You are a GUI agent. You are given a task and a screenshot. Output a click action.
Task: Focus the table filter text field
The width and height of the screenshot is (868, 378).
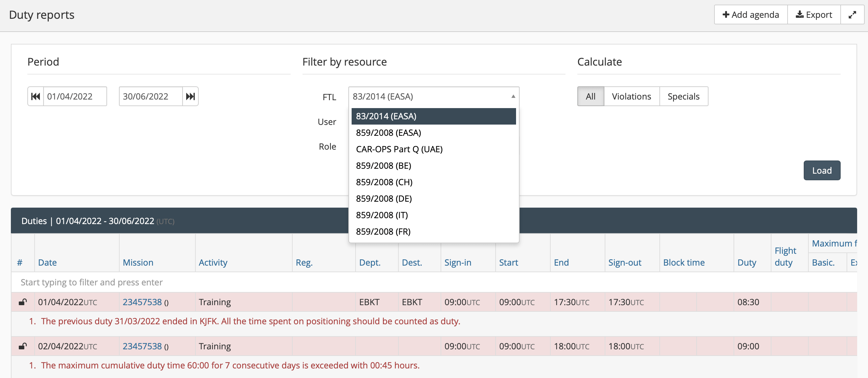click(x=434, y=282)
